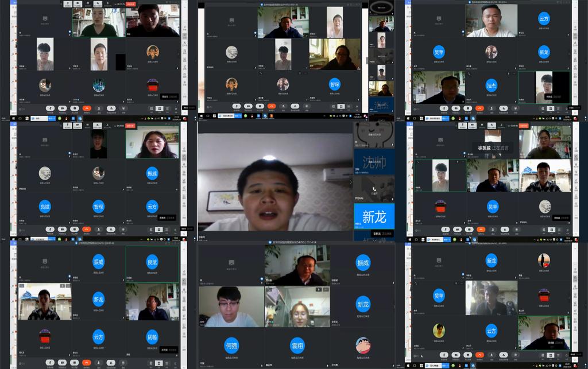
Task: Mute microphone in the top-left meeting toolbar
Action: coord(50,108)
